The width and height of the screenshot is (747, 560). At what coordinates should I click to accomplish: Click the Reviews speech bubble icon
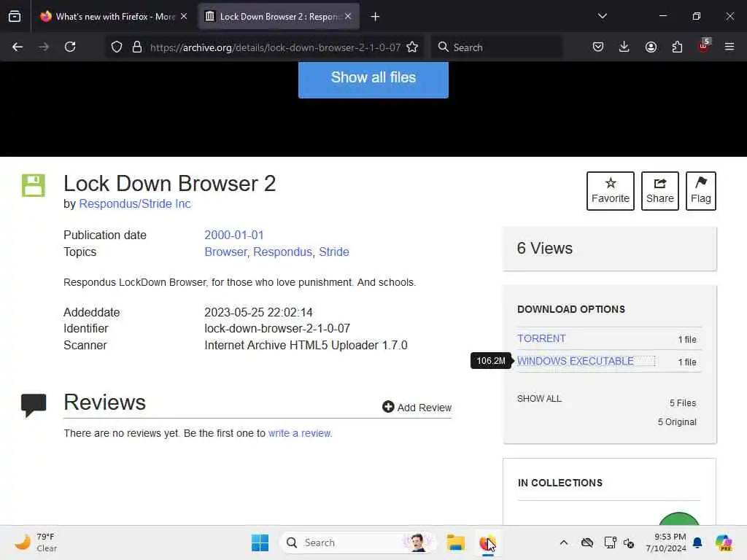[34, 405]
